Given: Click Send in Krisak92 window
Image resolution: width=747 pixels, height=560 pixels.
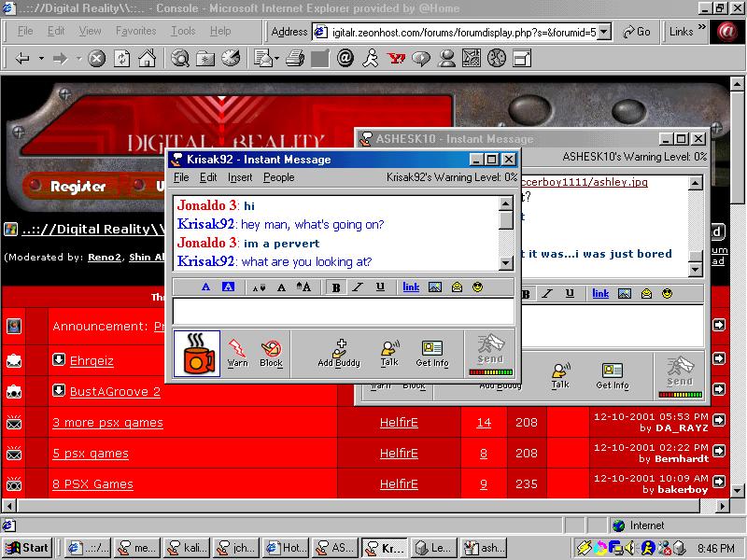Looking at the screenshot, I should coord(491,354).
